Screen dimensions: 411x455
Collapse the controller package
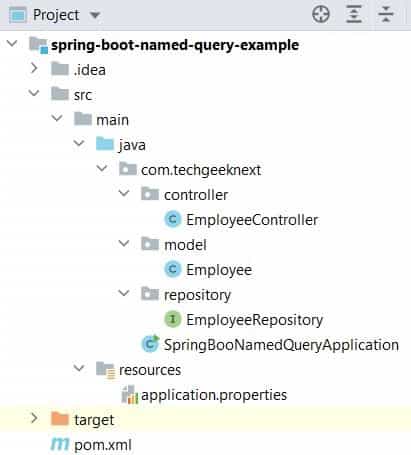[x=124, y=193]
